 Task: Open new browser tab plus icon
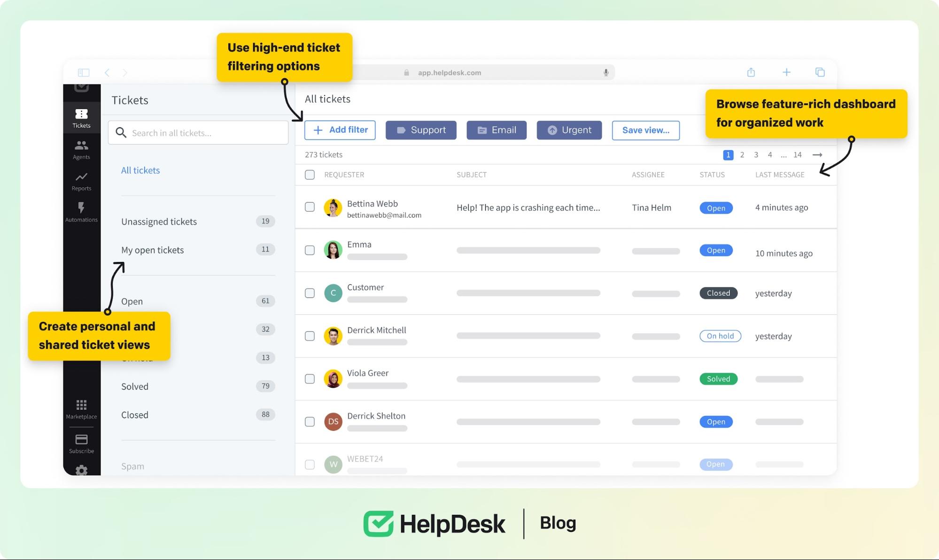tap(786, 72)
